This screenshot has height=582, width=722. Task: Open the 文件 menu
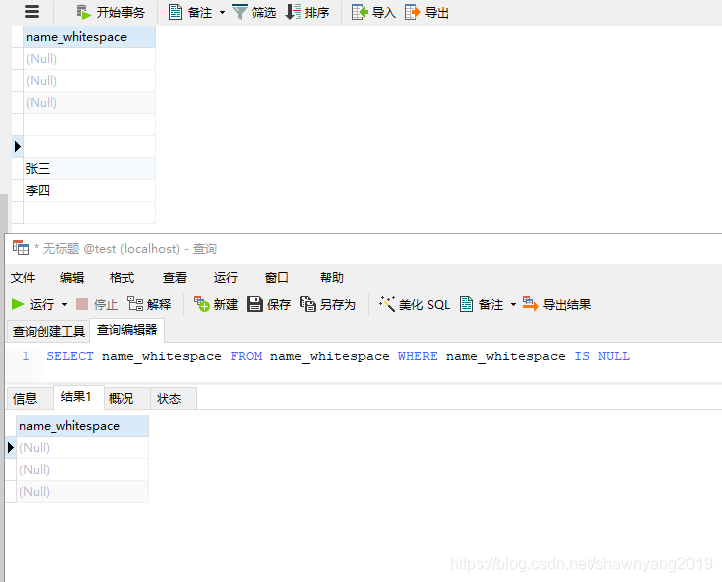click(x=23, y=278)
